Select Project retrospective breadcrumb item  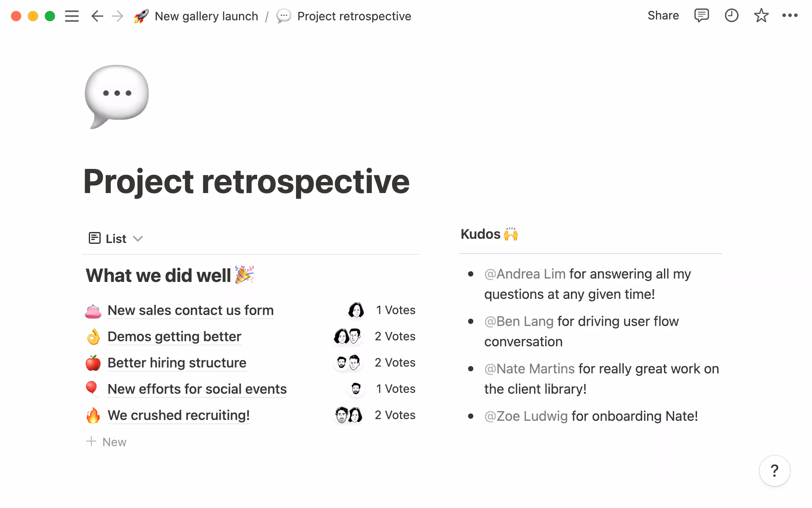pos(354,16)
